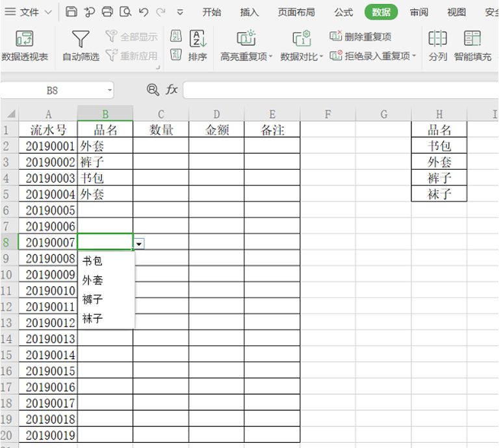Switch to the 公式 tab
Image resolution: width=501 pixels, height=448 pixels.
coord(344,12)
